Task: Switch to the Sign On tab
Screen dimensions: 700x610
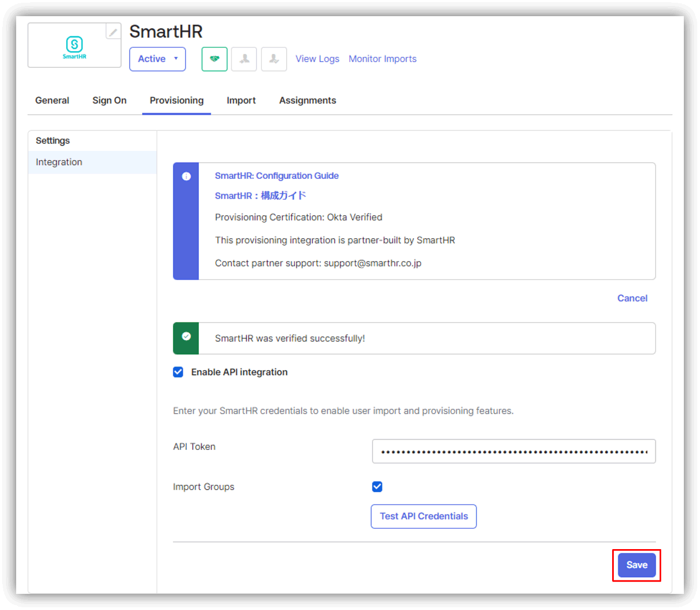Action: (x=109, y=101)
